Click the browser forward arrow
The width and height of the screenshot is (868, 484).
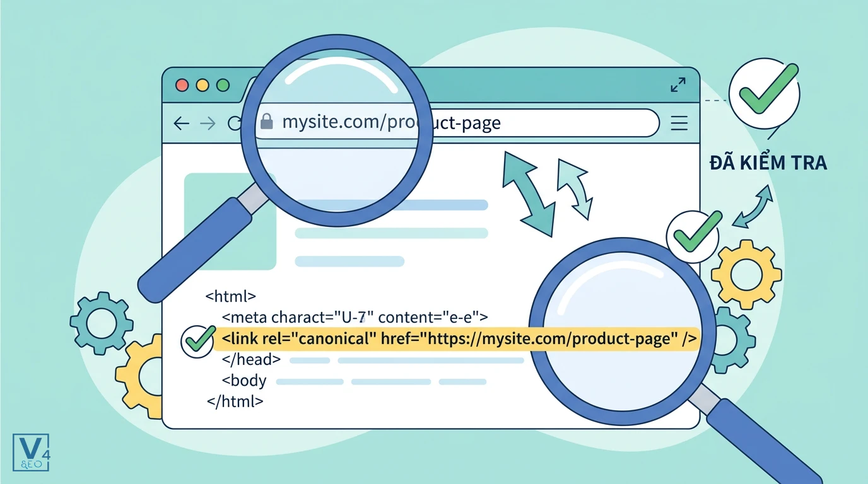point(208,124)
